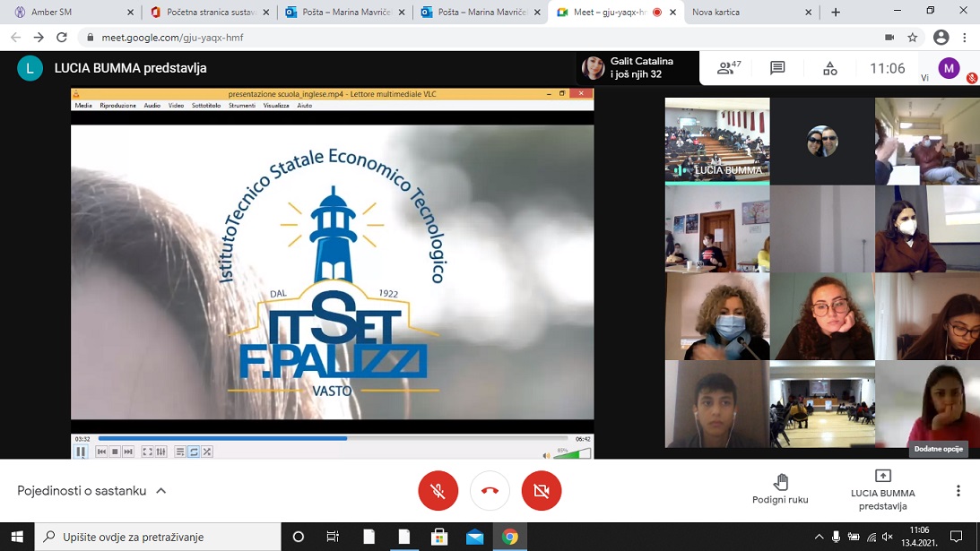The image size is (980, 551).
Task: Reload the current page
Action: click(61, 38)
